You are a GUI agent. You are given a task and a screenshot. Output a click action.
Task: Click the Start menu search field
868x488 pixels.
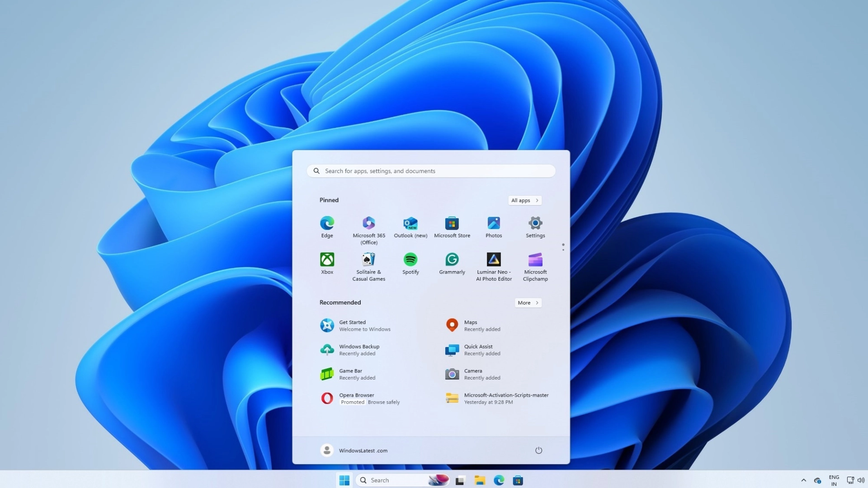[x=431, y=171]
